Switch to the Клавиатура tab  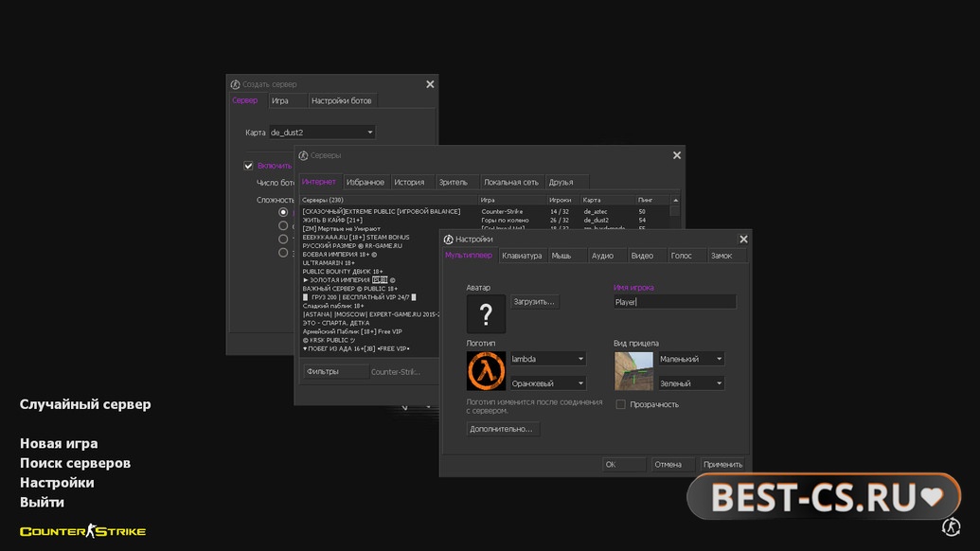click(x=522, y=256)
